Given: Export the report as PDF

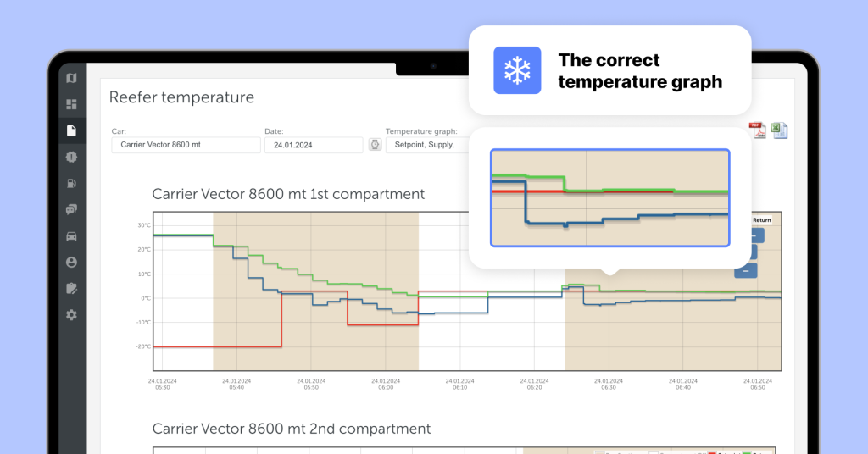Looking at the screenshot, I should (757, 130).
